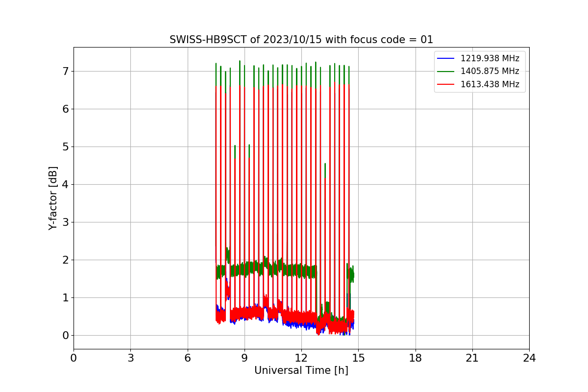Click y-axis tick label 2
Viewport: 588px width, 392px height.
[x=65, y=260]
